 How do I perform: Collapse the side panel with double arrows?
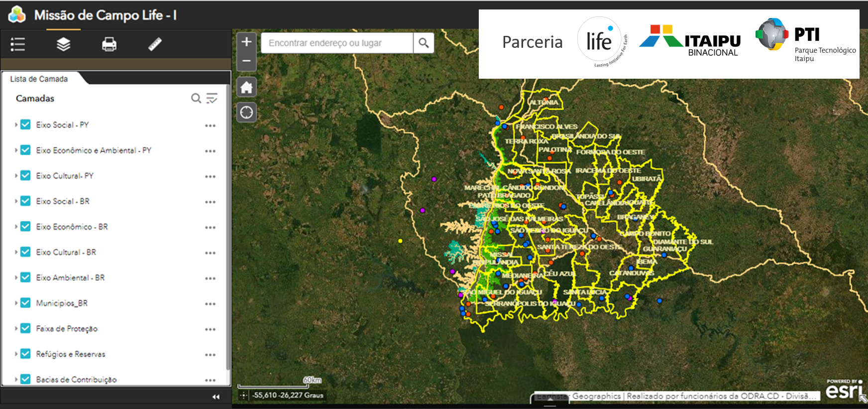click(x=216, y=397)
